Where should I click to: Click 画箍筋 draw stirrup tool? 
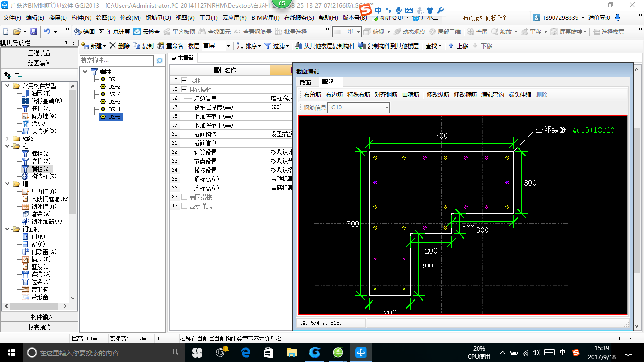click(x=411, y=95)
